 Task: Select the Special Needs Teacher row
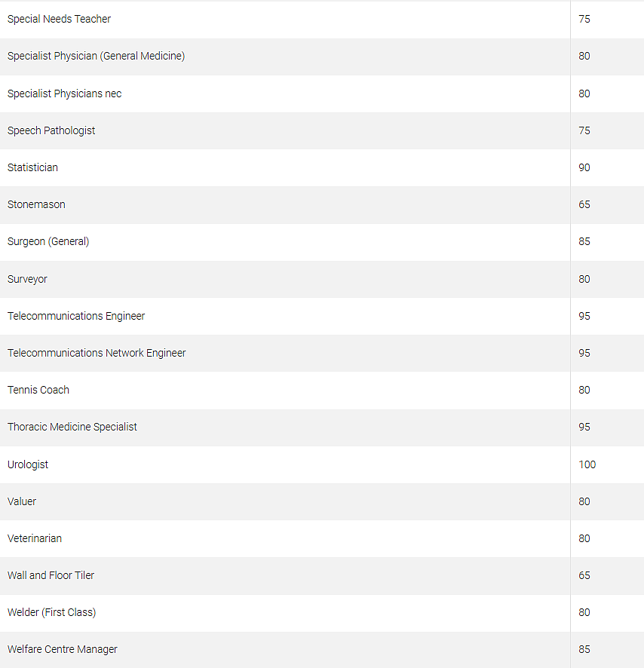pos(322,20)
